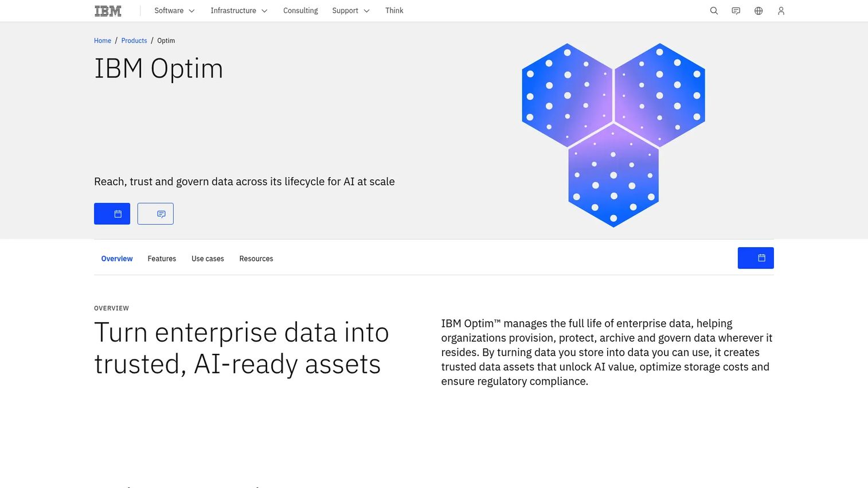Click the hexagon product illustration
This screenshot has width=868, height=488.
click(613, 135)
